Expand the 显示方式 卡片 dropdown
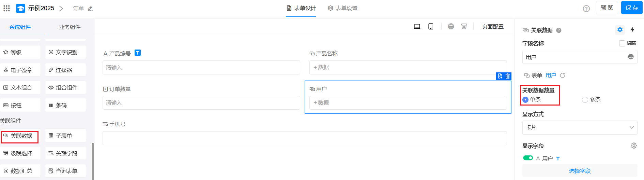The width and height of the screenshot is (644, 180). [x=580, y=127]
